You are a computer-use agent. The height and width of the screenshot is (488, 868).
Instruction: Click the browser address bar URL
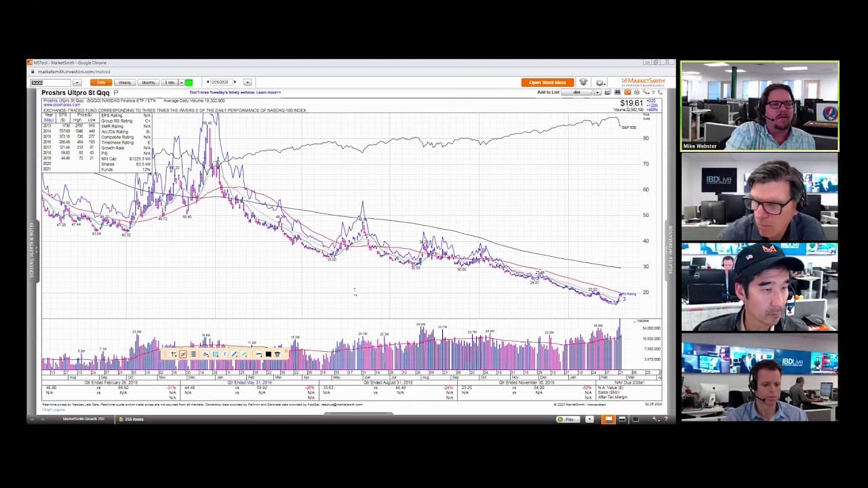pyautogui.click(x=74, y=71)
